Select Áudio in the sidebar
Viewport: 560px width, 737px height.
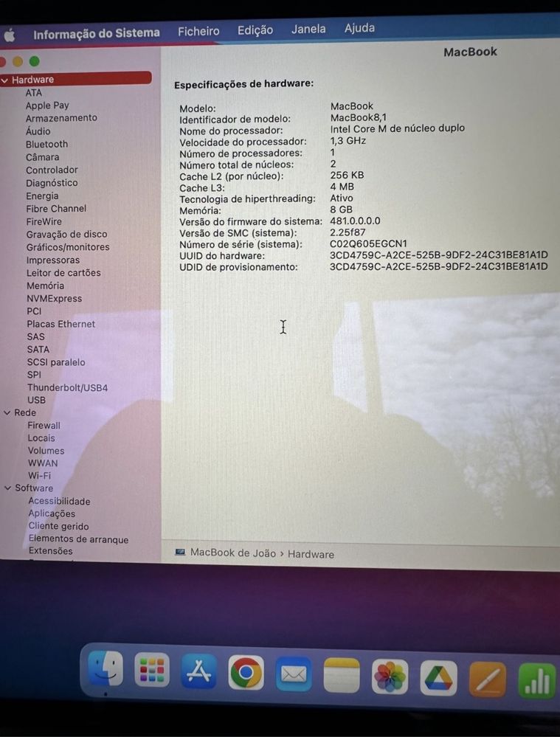tap(38, 131)
